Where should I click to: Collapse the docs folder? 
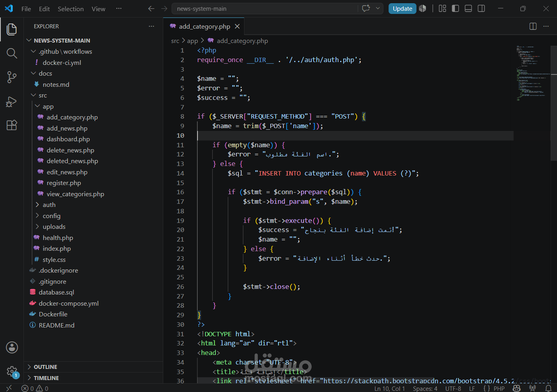[33, 73]
